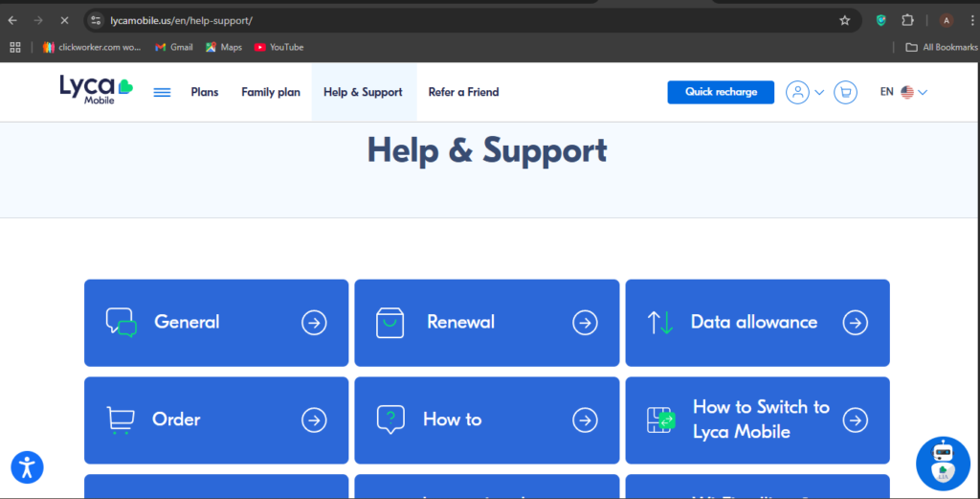Stop loading the page

[x=64, y=21]
